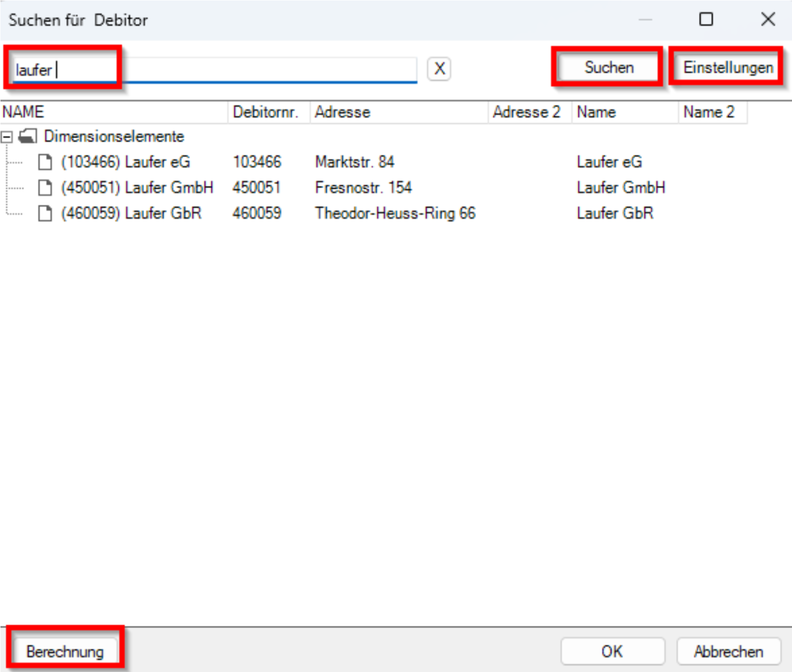Screen dimensions: 792x672
Task: Click 'Laufer eG' in the Name column
Action: coord(610,162)
